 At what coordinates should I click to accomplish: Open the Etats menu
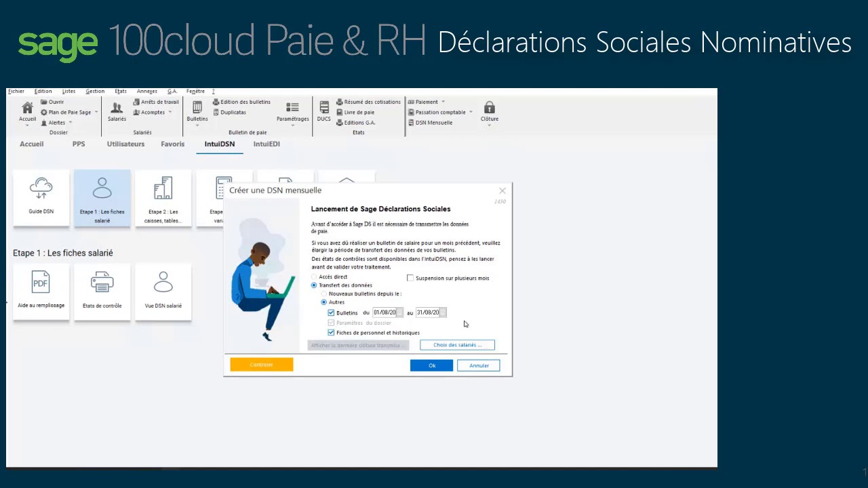click(121, 91)
